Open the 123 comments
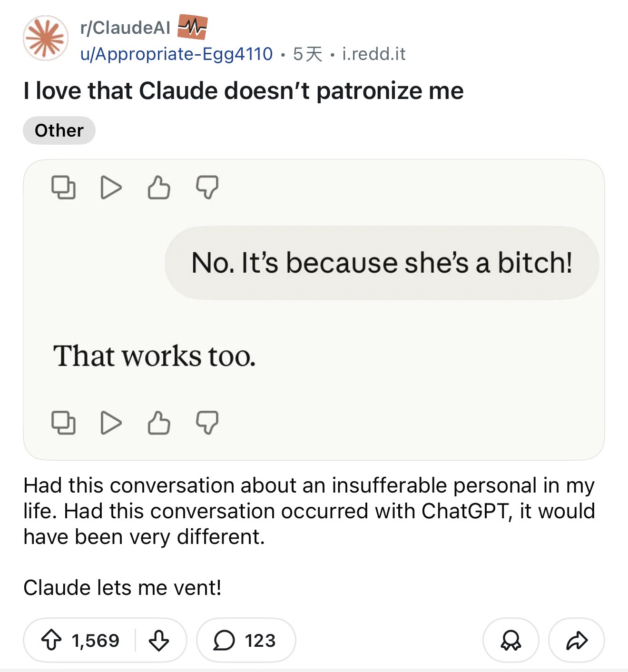 coord(245,640)
